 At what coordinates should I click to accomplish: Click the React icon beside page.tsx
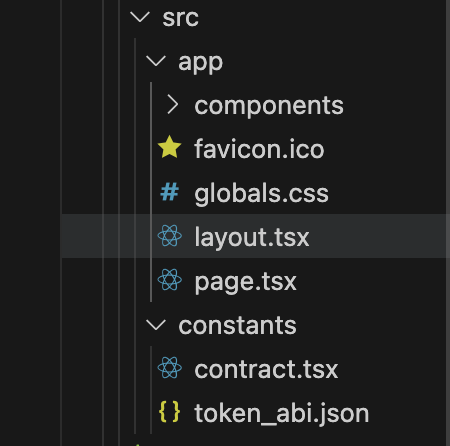tap(170, 280)
